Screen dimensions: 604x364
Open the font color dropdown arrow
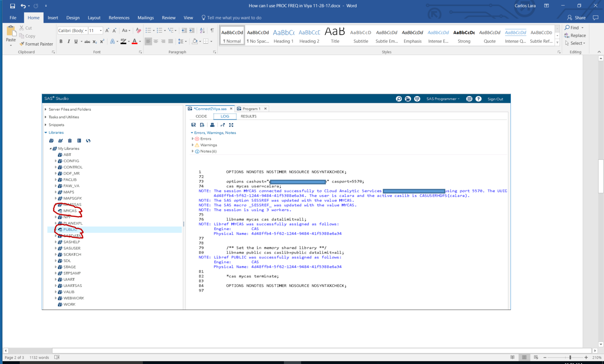coord(140,41)
